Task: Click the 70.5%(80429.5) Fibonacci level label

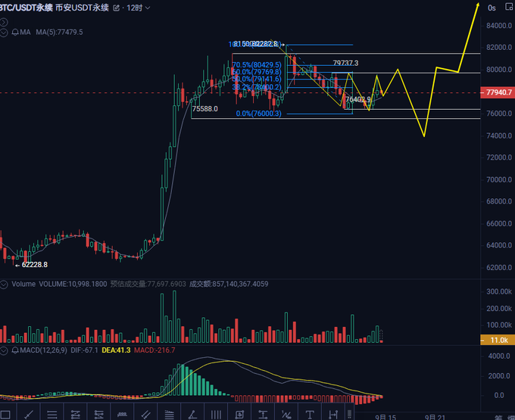Action: coord(257,65)
